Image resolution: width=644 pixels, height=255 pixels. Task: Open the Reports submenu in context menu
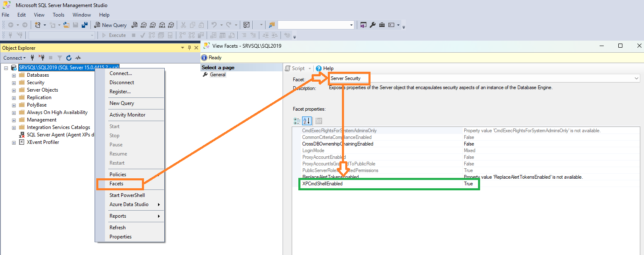[x=129, y=216]
